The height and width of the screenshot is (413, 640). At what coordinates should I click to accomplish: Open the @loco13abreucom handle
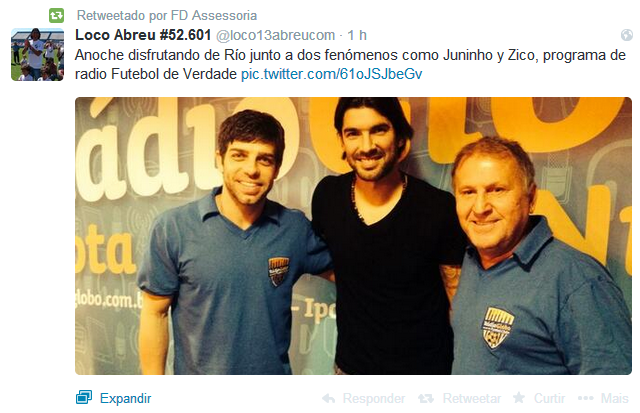pyautogui.click(x=275, y=36)
